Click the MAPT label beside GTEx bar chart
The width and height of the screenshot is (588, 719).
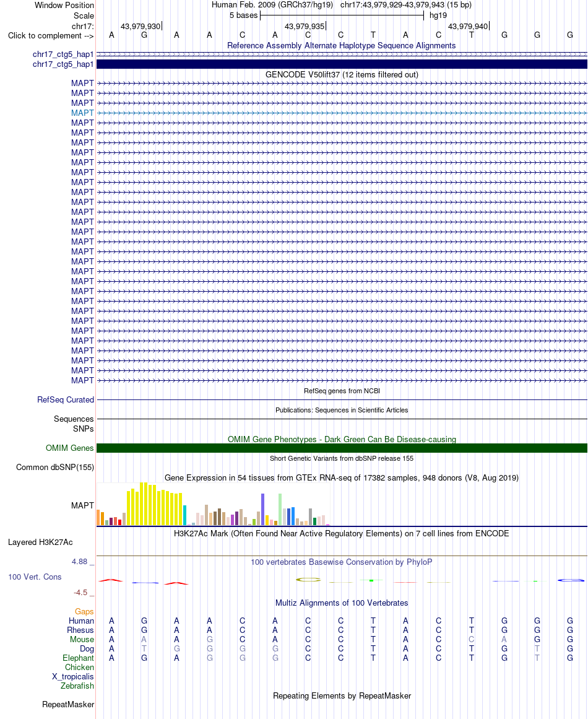tap(82, 505)
